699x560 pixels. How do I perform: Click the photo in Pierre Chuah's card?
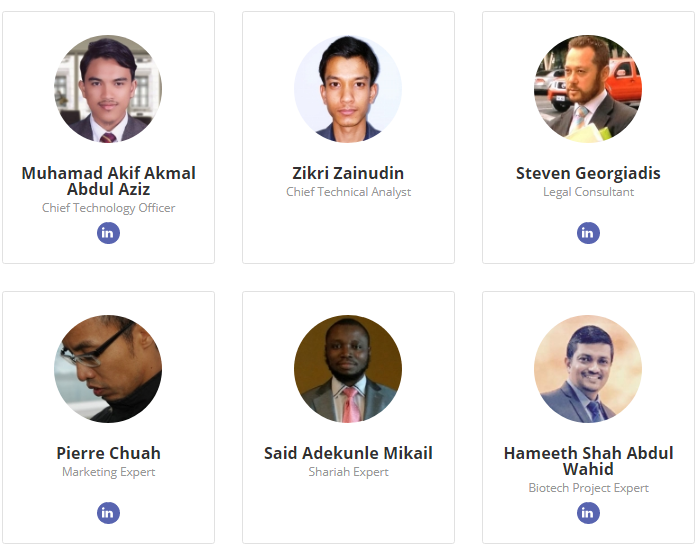point(108,369)
